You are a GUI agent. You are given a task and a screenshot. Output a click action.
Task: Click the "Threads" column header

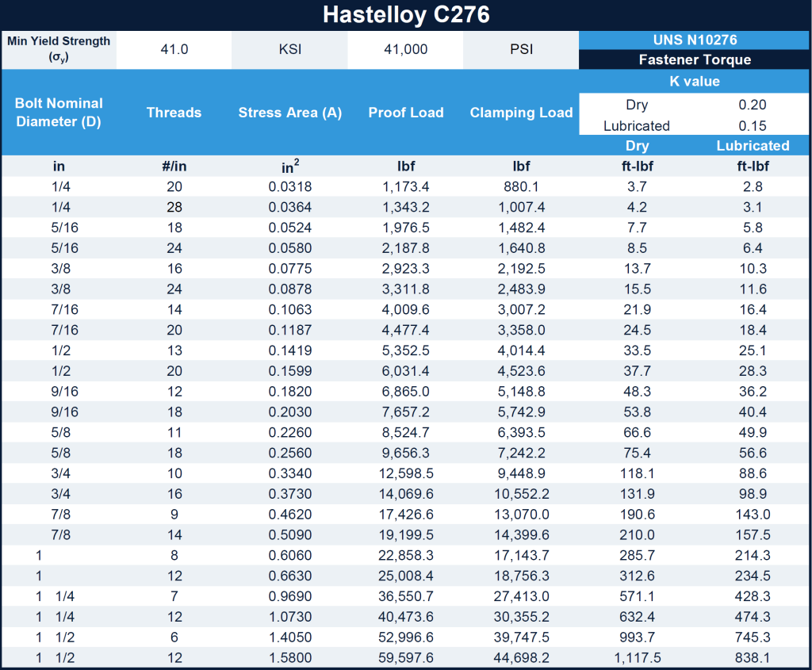[174, 113]
